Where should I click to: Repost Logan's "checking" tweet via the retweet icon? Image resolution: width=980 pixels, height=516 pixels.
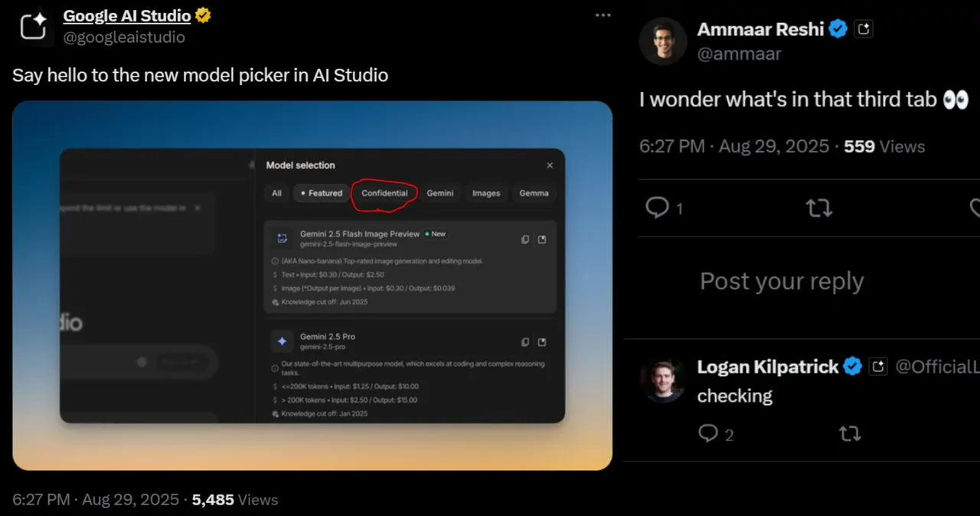pos(849,434)
